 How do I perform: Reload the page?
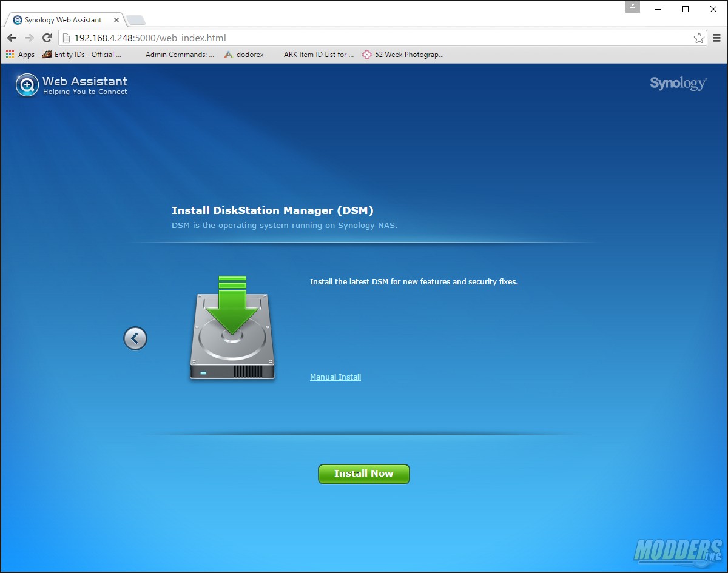pyautogui.click(x=47, y=38)
